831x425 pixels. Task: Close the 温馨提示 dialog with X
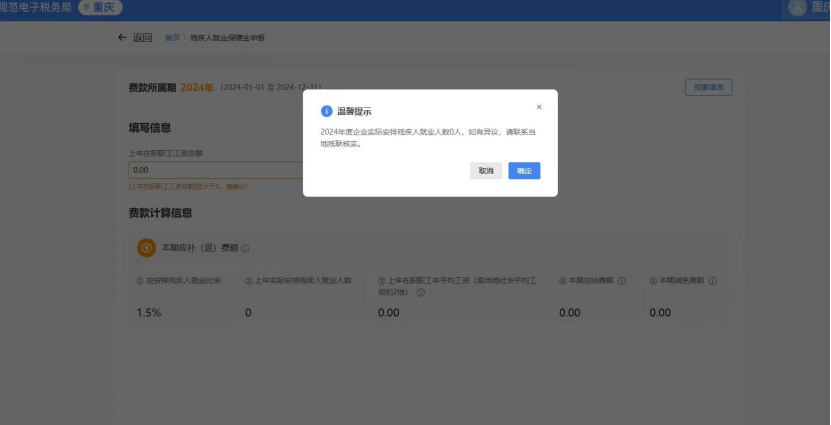point(539,107)
